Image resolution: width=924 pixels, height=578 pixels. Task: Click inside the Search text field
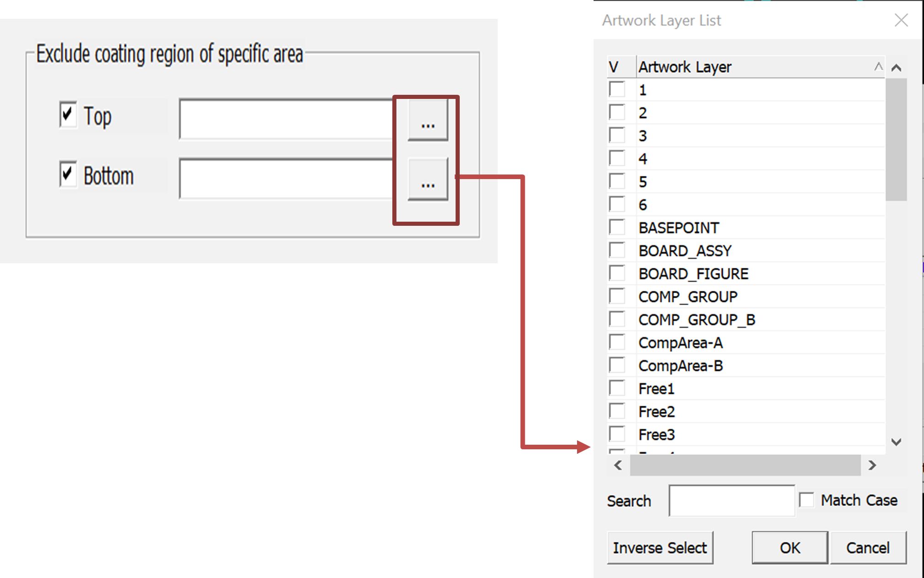731,501
